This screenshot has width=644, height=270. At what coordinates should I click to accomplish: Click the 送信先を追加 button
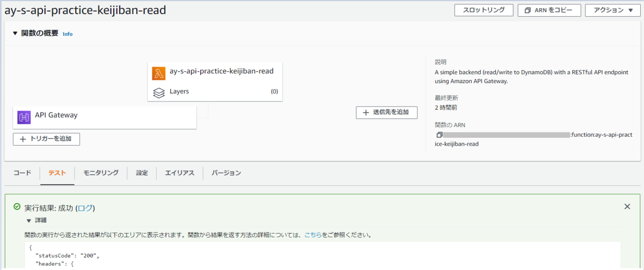[386, 112]
